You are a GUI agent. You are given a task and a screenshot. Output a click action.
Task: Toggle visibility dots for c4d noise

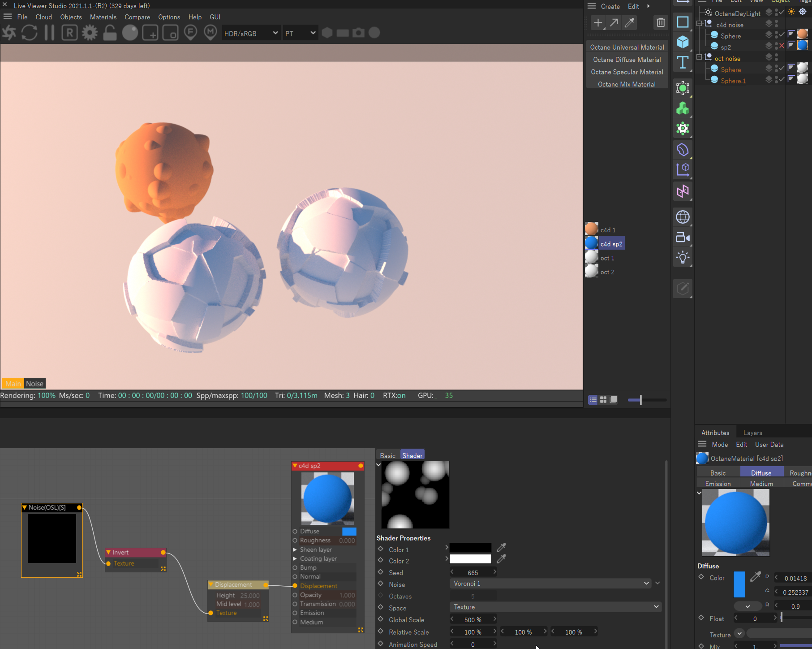(777, 23)
